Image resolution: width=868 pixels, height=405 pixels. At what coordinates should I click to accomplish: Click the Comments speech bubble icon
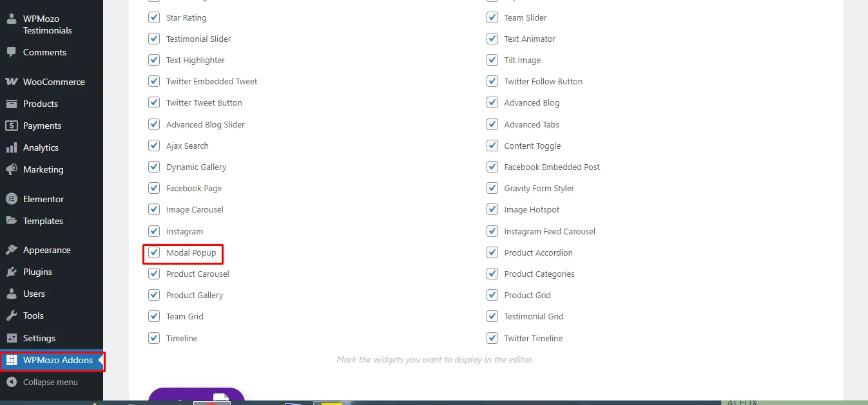click(12, 52)
